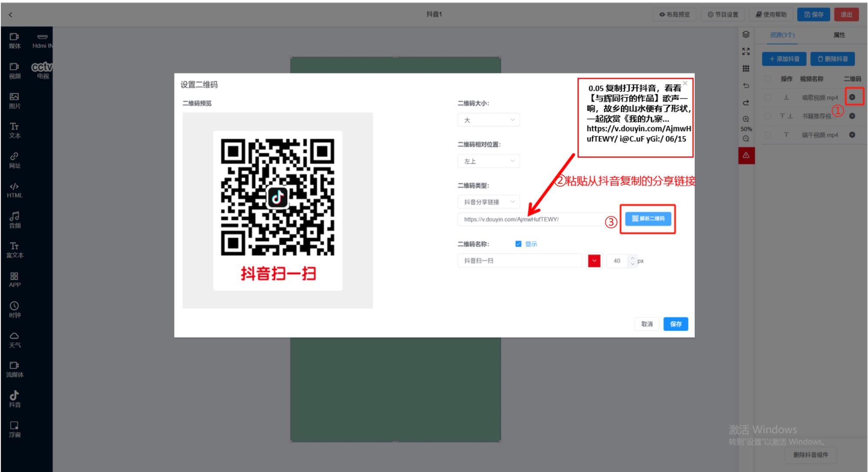
Task: Open 使用帮助 help
Action: point(771,14)
